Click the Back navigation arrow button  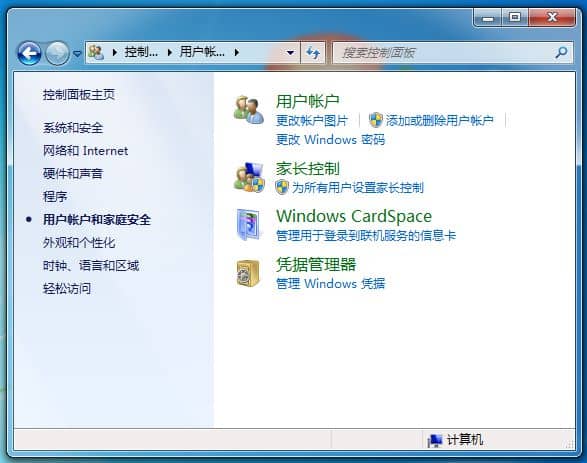click(29, 53)
